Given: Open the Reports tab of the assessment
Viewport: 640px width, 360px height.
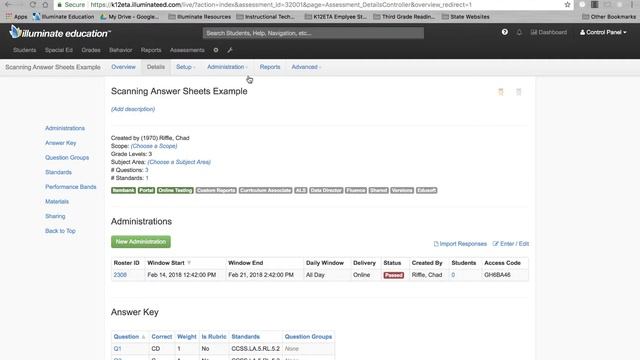Looking at the screenshot, I should pos(270,67).
